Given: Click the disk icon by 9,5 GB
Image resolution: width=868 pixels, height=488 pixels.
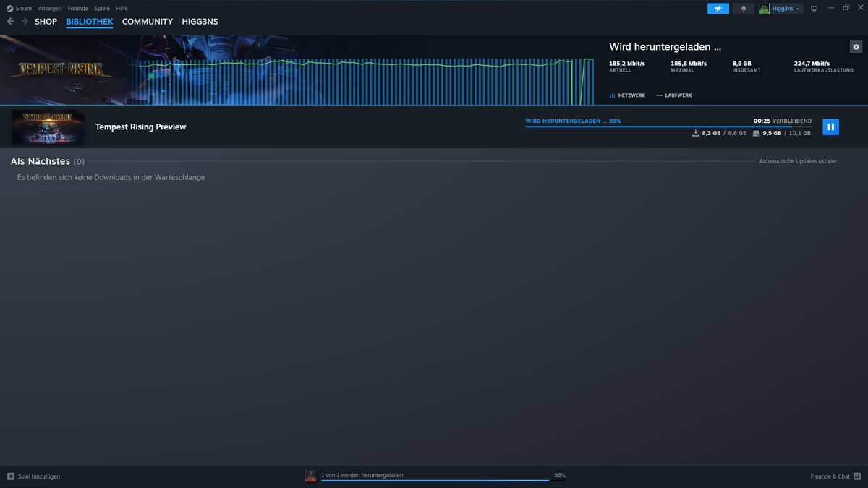Looking at the screenshot, I should tap(756, 133).
